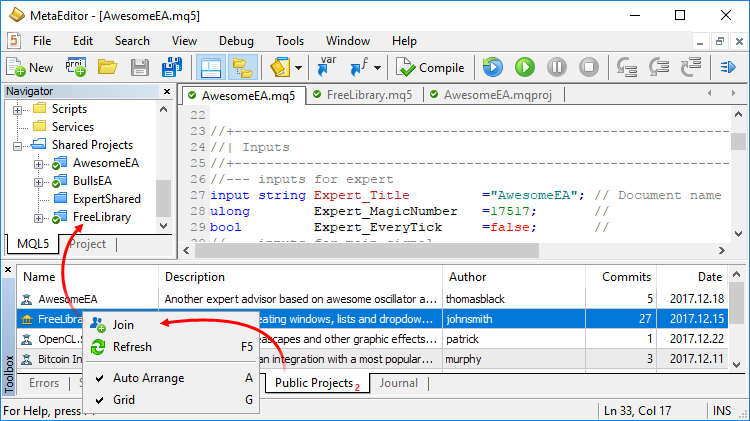750x421 pixels.
Task: Open dropdown arrow beside function icon
Action: pyautogui.click(x=377, y=68)
